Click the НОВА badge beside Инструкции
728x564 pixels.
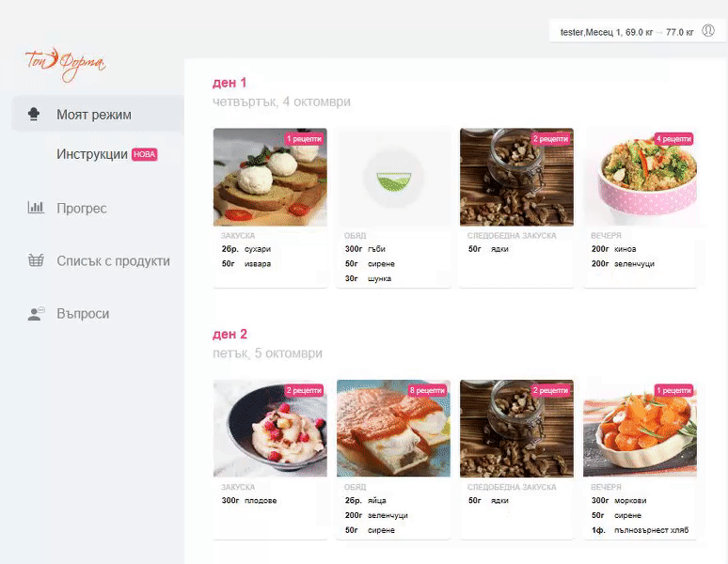[x=145, y=154]
